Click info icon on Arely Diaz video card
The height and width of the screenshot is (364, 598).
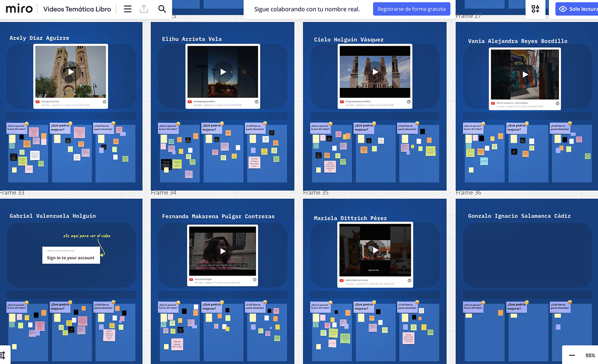pyautogui.click(x=104, y=102)
